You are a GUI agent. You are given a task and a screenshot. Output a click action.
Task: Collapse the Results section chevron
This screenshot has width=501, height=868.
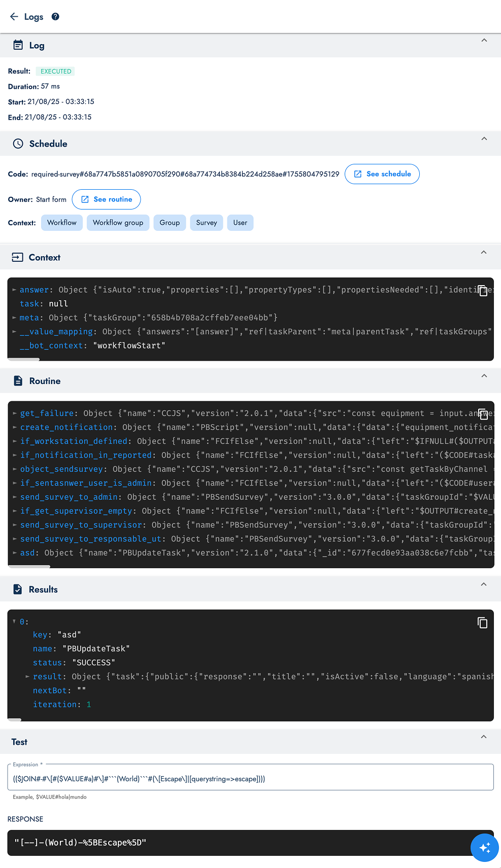(x=484, y=584)
